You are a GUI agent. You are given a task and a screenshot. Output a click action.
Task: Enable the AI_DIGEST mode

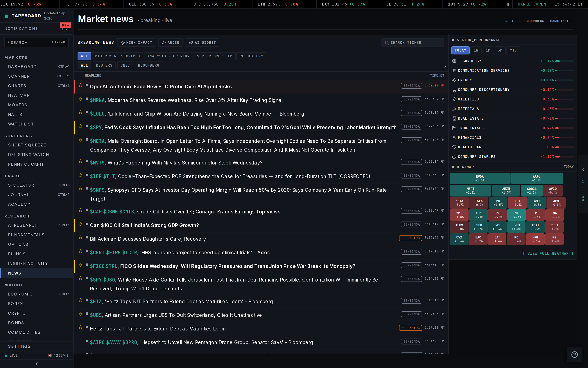click(202, 43)
